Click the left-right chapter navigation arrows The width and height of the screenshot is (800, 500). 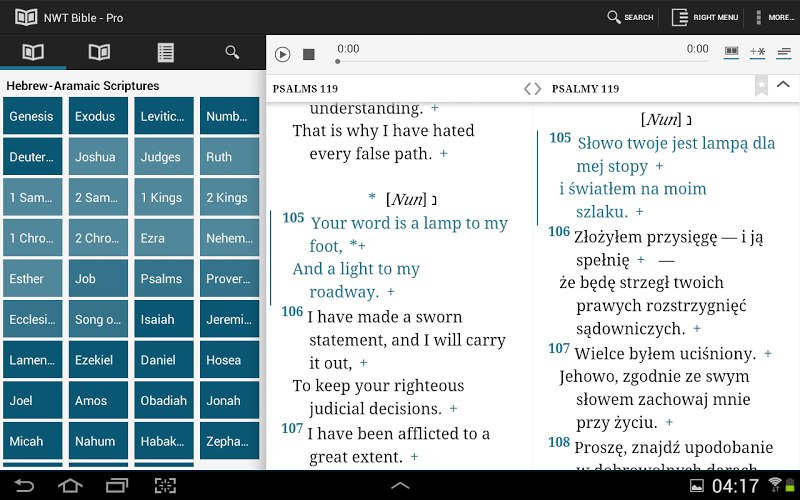click(x=532, y=89)
